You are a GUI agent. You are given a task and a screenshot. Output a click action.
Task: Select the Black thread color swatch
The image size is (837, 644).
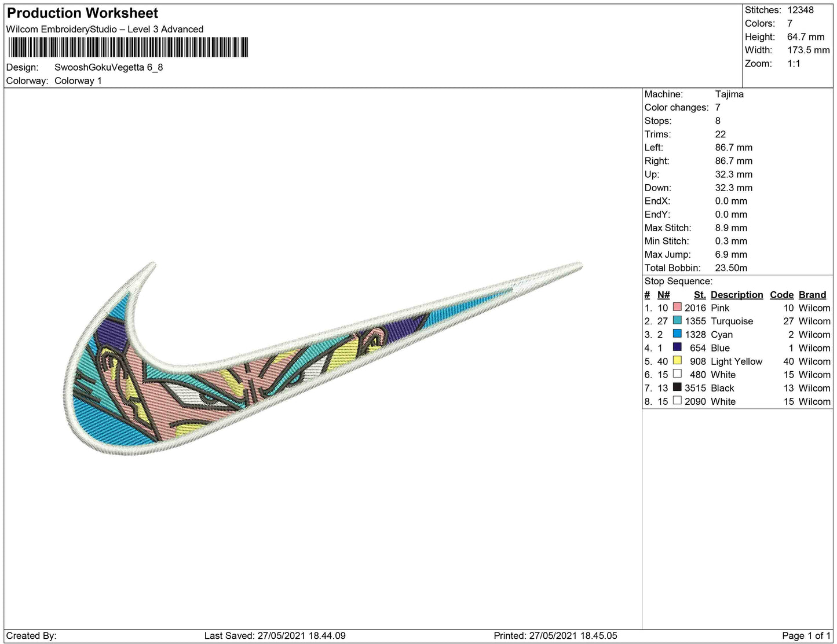point(677,387)
